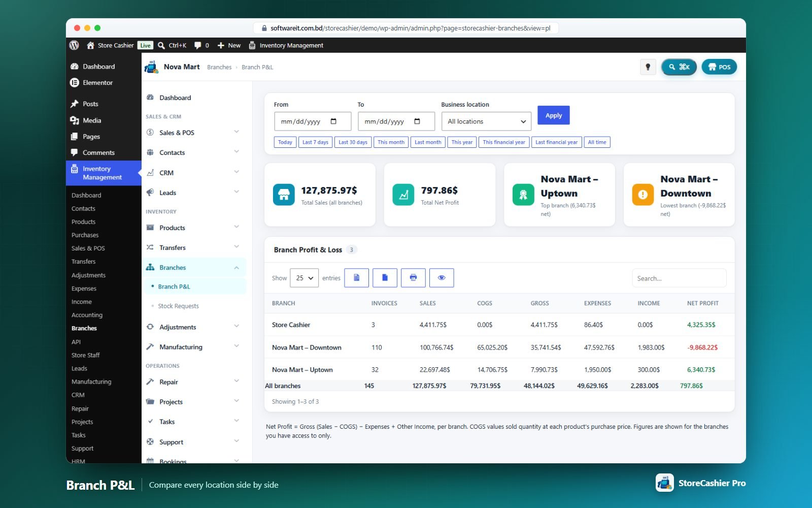Viewport: 812px width, 508px height.
Task: Open the New item menu in admin bar
Action: (x=229, y=45)
